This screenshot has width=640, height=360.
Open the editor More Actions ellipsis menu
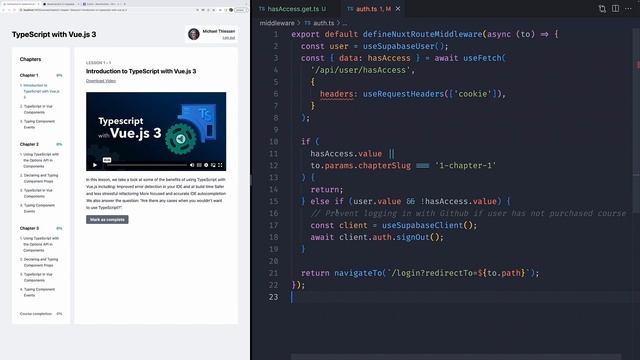[628, 9]
